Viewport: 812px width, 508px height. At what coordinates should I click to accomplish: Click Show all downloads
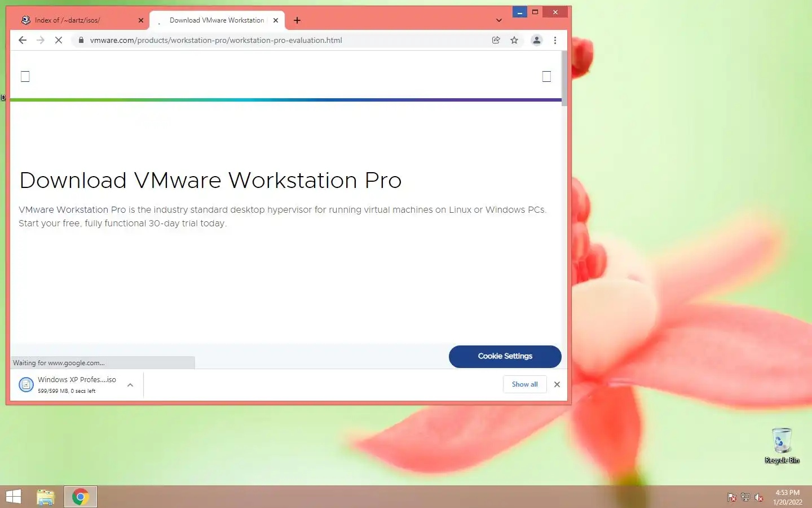coord(525,384)
